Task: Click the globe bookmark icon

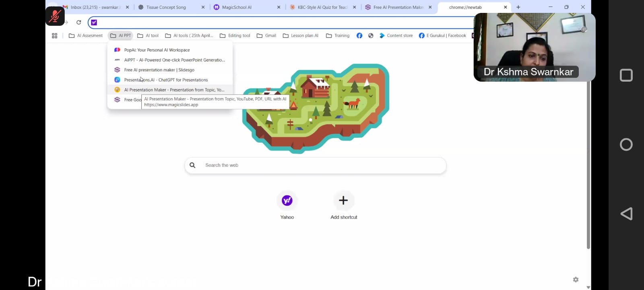Action: (371, 36)
